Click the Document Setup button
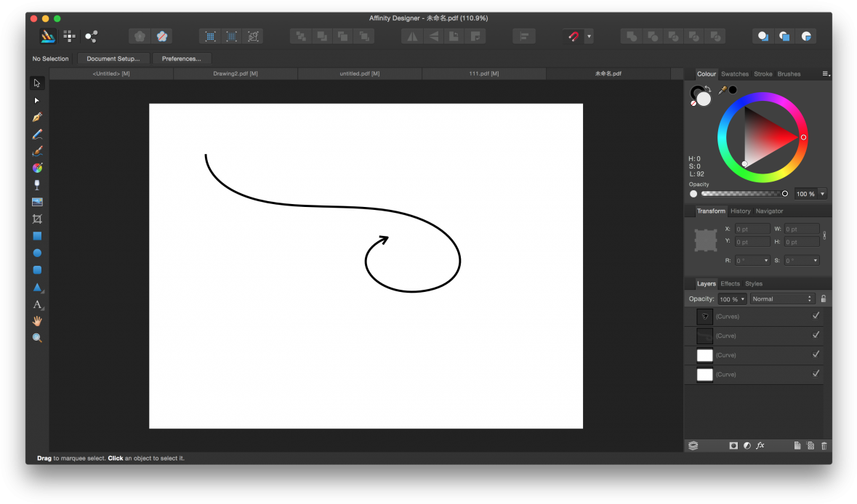 click(113, 59)
